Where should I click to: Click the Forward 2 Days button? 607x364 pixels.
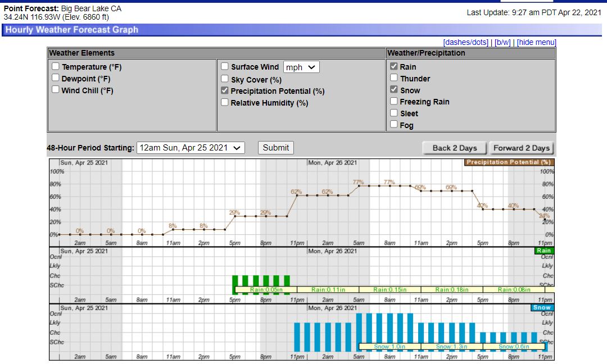coord(521,148)
